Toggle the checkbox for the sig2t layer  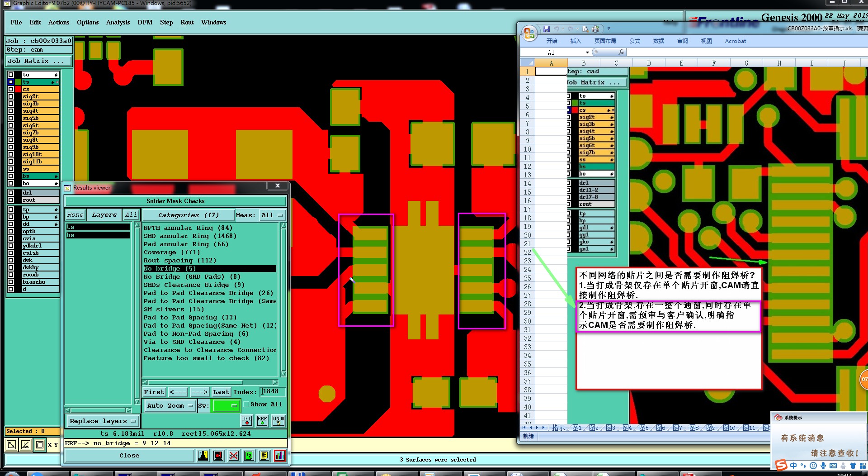(11, 96)
